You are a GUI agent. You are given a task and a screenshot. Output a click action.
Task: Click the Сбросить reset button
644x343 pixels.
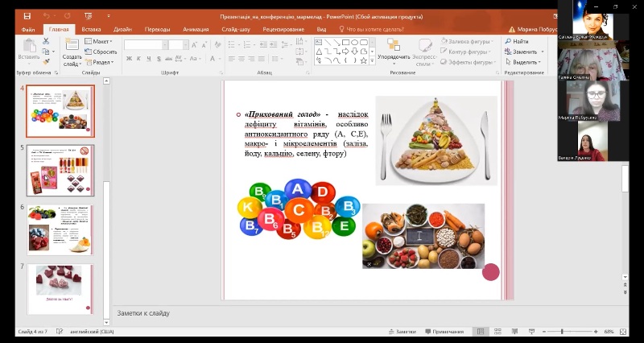coord(102,52)
